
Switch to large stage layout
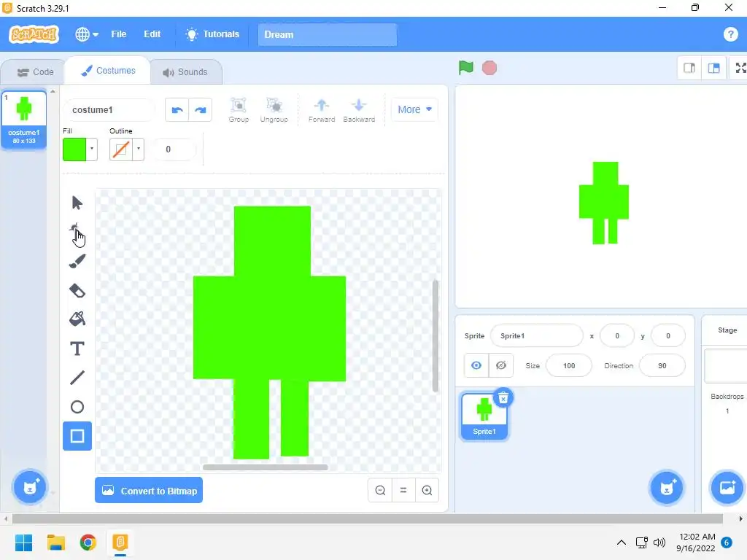[x=713, y=68]
